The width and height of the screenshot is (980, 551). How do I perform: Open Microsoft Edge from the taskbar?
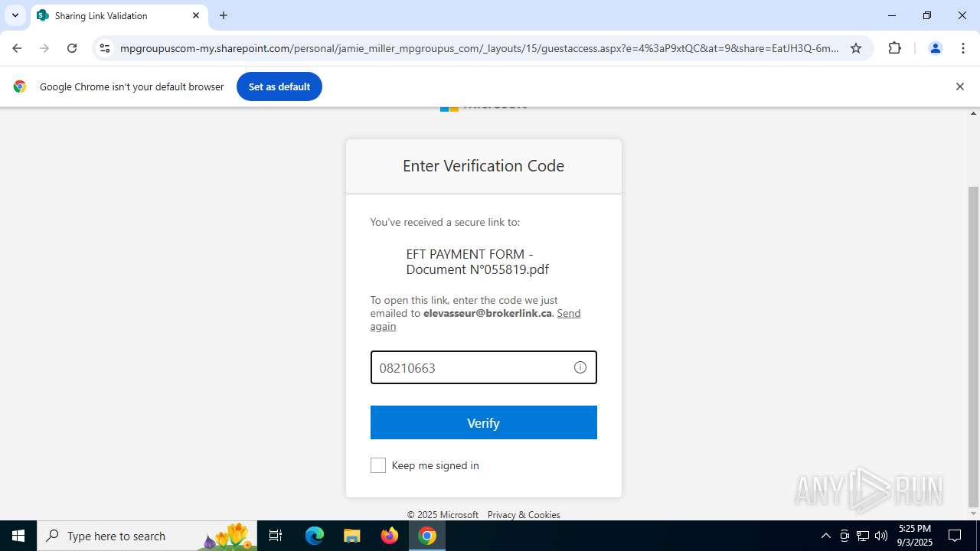pos(315,536)
